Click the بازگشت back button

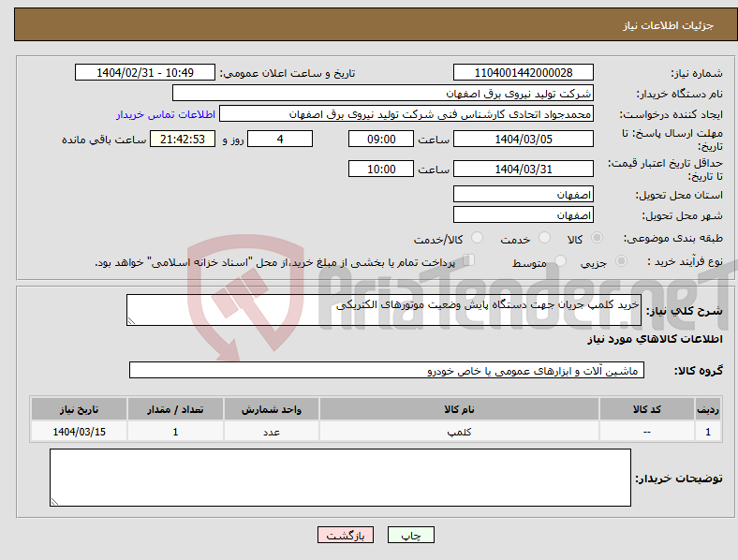click(x=346, y=535)
